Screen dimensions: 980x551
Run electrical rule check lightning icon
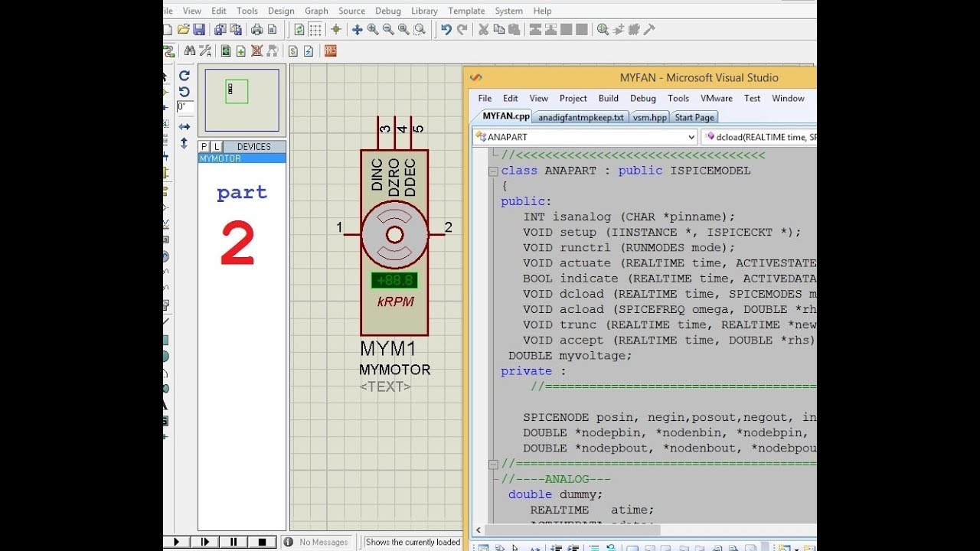pyautogui.click(x=308, y=51)
